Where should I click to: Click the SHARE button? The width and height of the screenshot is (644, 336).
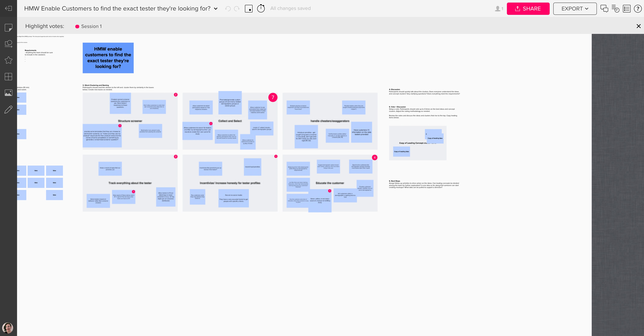coord(528,9)
